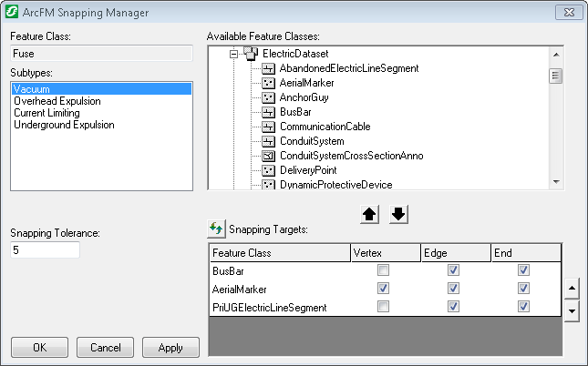Screen dimensions: 588x366
Task: Click the Cancel button
Action: coord(106,347)
